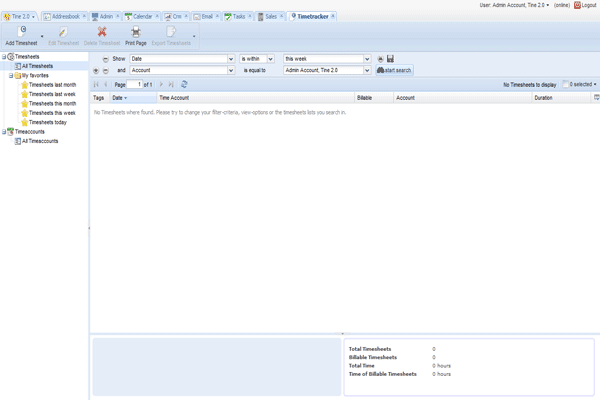Click the Print Page icon
This screenshot has width=600, height=400.
136,33
